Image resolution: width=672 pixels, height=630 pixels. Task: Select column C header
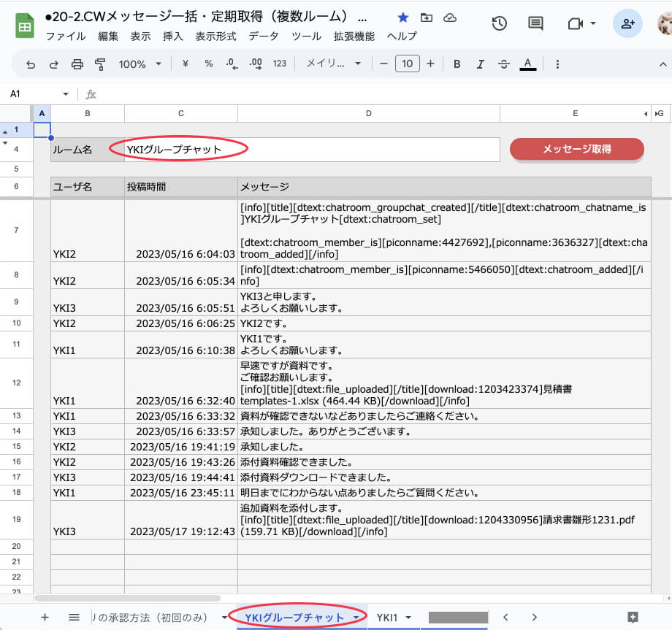tap(181, 113)
